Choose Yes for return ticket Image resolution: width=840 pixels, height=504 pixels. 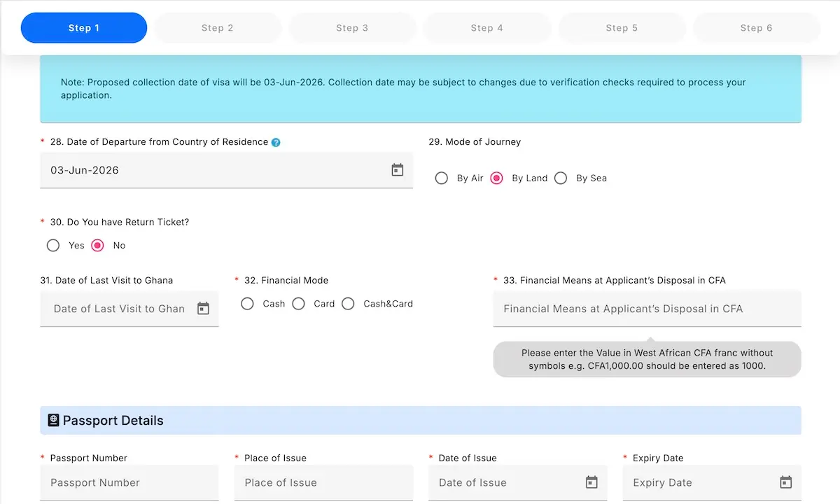[x=53, y=246]
